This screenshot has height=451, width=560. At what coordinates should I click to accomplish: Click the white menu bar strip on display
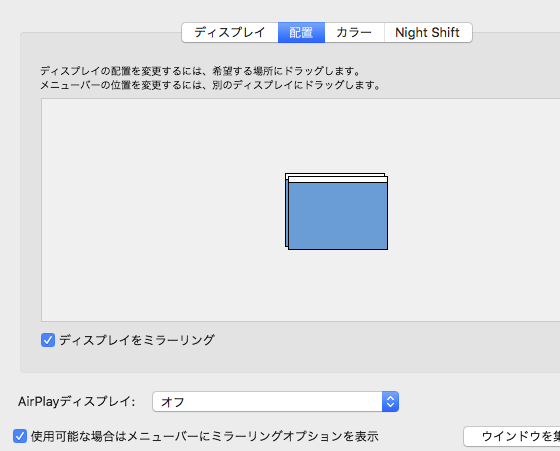[x=338, y=180]
